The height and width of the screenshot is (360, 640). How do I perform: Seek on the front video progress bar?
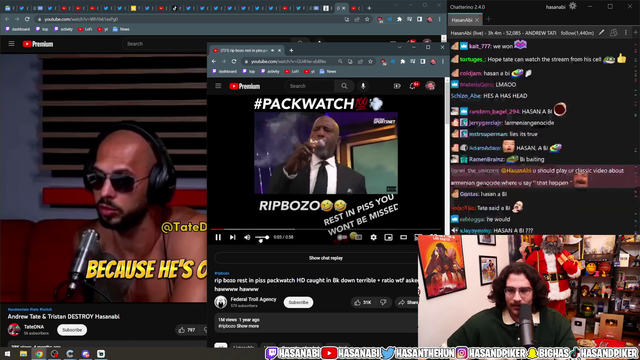pos(326,229)
